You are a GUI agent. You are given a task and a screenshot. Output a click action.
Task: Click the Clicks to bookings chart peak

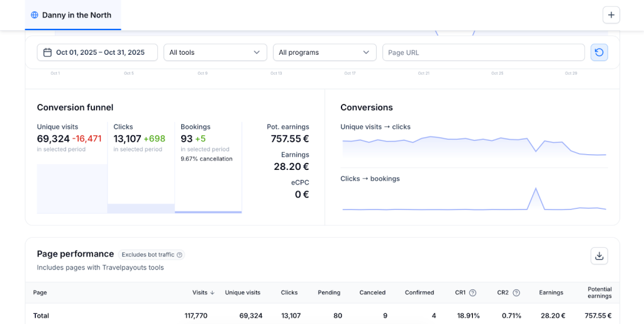535,189
